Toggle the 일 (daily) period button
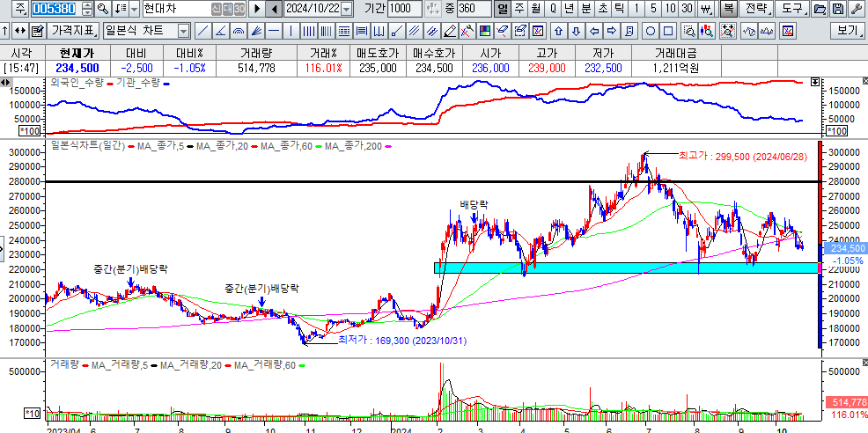This screenshot has height=433, width=868. pos(502,9)
